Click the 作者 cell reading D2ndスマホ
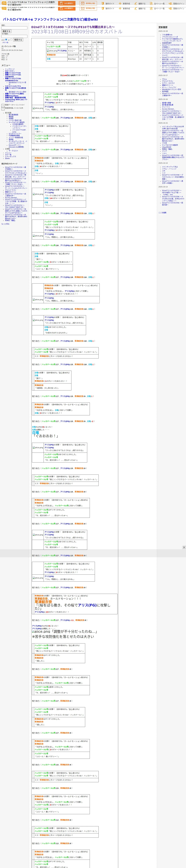Viewport: 186px width, 868px height. 73,55
